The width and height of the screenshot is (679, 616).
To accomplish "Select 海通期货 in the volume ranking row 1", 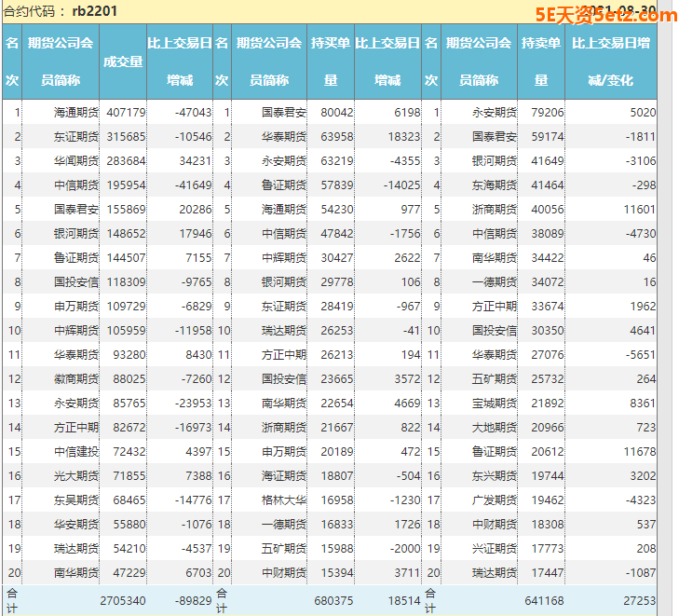I will [76, 112].
